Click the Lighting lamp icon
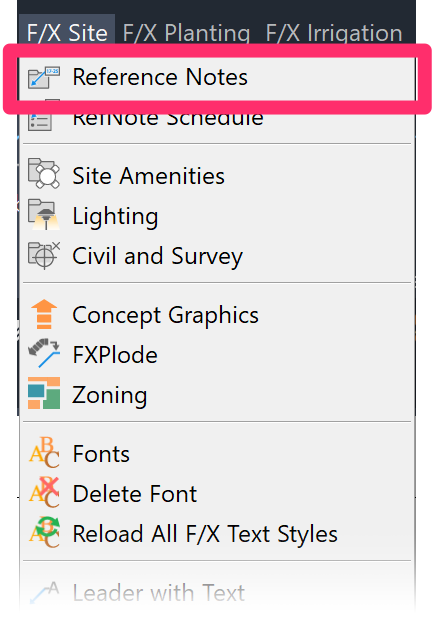The image size is (432, 618). (44, 214)
